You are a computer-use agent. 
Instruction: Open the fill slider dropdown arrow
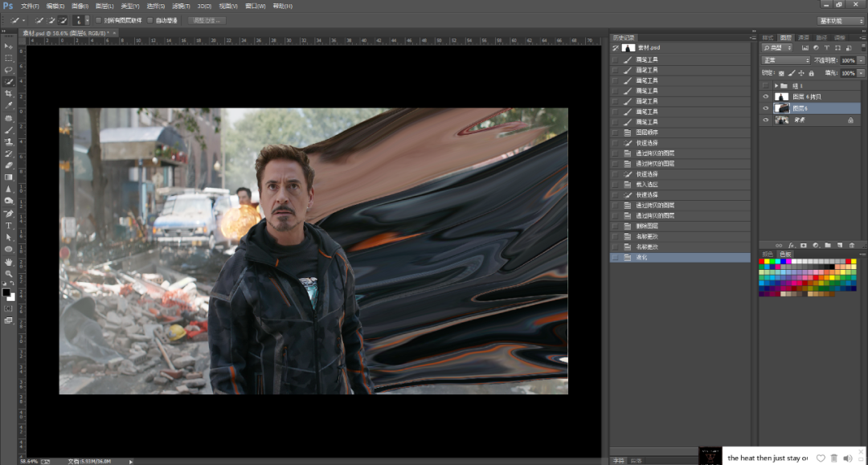(861, 73)
